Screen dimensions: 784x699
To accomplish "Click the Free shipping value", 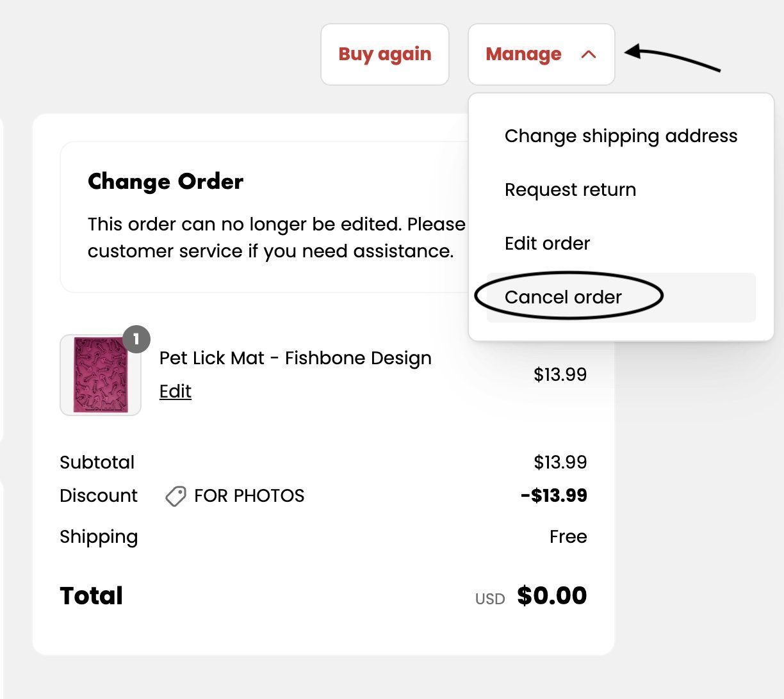I will (568, 536).
